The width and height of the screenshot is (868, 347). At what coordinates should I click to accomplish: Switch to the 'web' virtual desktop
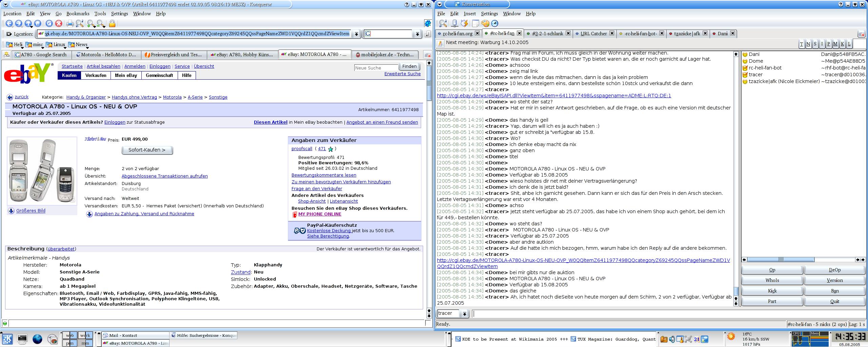point(70,335)
